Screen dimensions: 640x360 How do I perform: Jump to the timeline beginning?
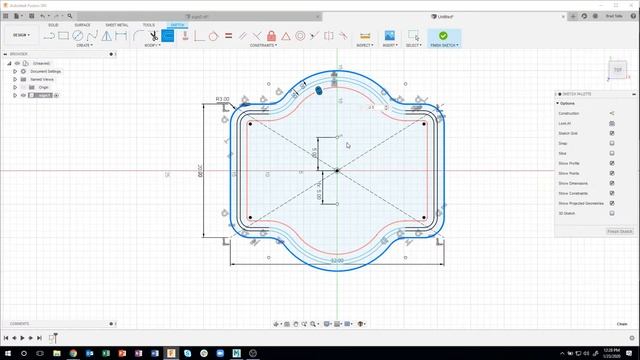pyautogui.click(x=6, y=338)
